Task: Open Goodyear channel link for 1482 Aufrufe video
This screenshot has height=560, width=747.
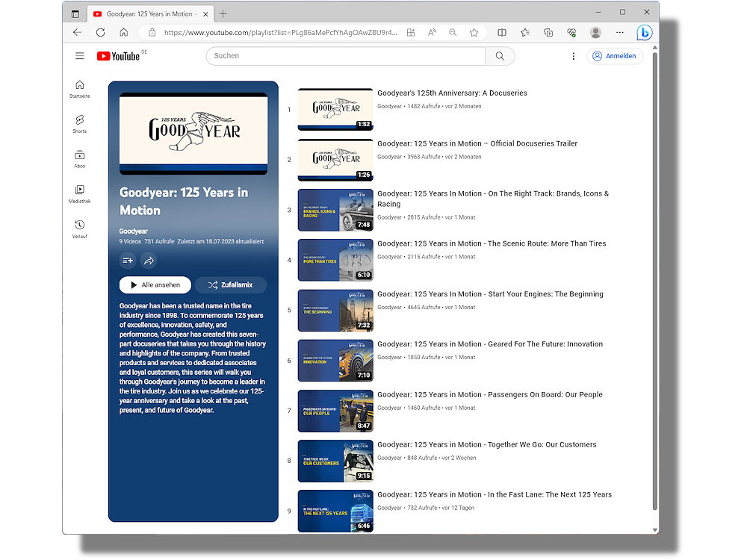Action: (x=389, y=106)
